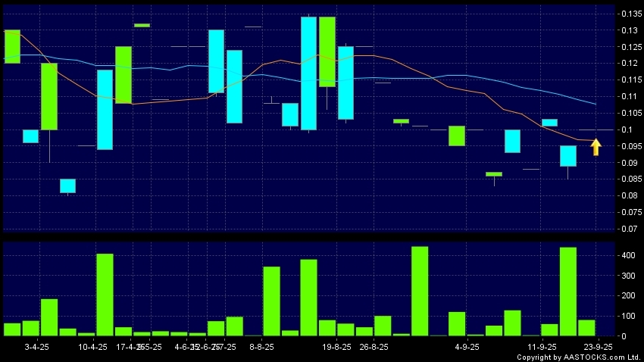644x362 pixels.
Task: Click the cyan candlestick beside the yellow arrow
Action: pyautogui.click(x=568, y=156)
